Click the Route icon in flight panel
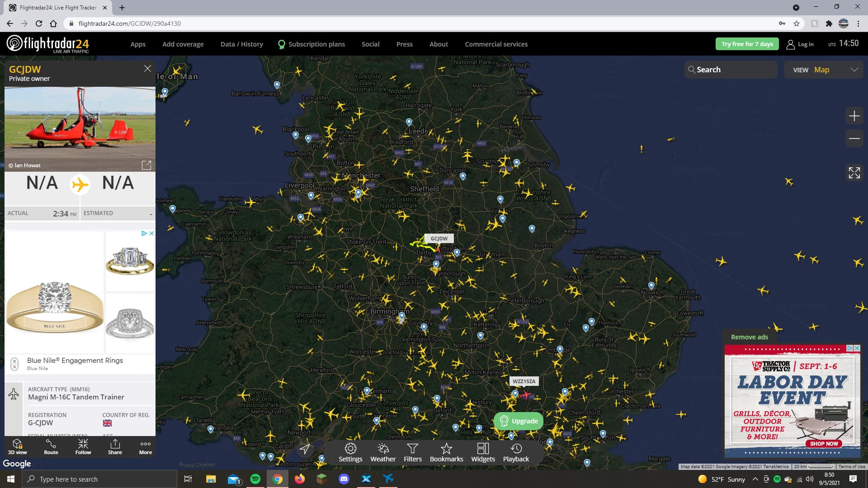The width and height of the screenshot is (868, 488). (x=51, y=446)
